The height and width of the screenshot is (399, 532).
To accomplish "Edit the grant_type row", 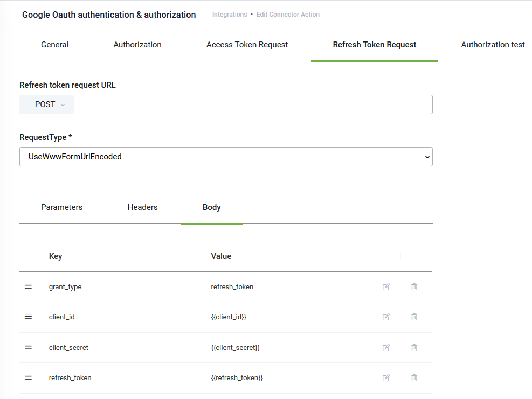I will coord(386,287).
